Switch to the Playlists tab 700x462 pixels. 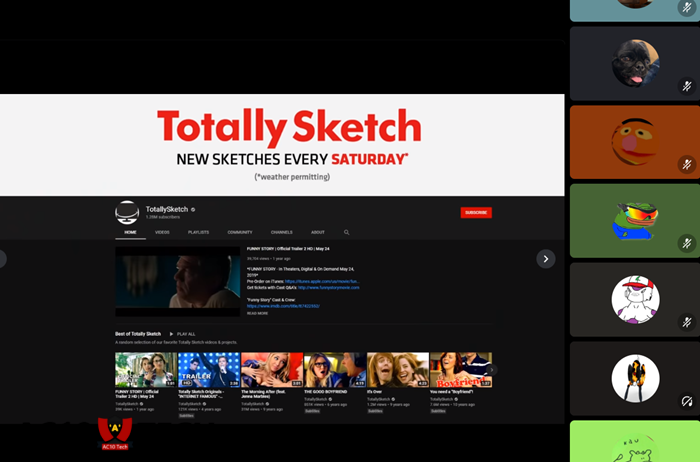click(x=198, y=232)
